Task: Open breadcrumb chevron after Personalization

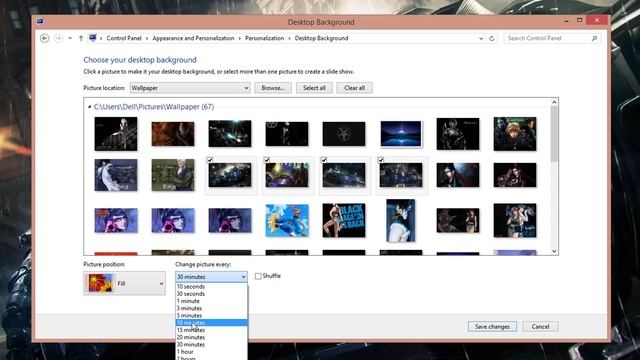Action: click(289, 38)
